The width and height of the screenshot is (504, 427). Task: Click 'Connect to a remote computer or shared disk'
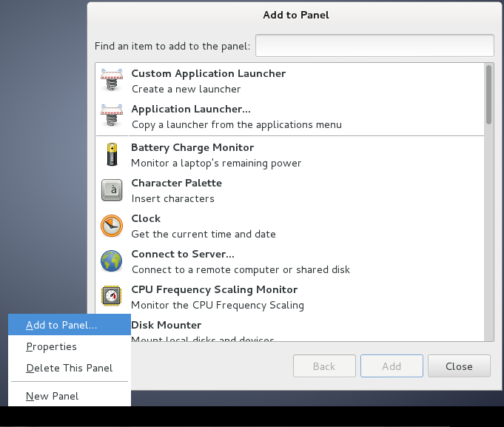pyautogui.click(x=241, y=269)
